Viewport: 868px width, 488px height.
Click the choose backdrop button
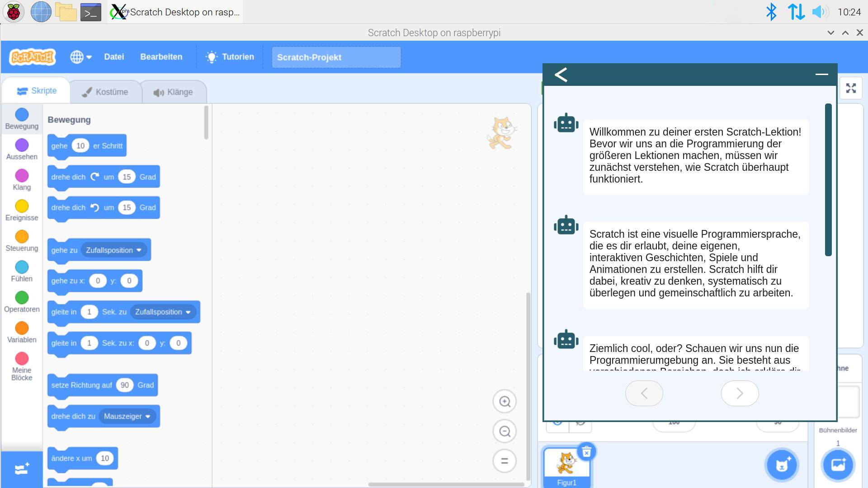838,465
